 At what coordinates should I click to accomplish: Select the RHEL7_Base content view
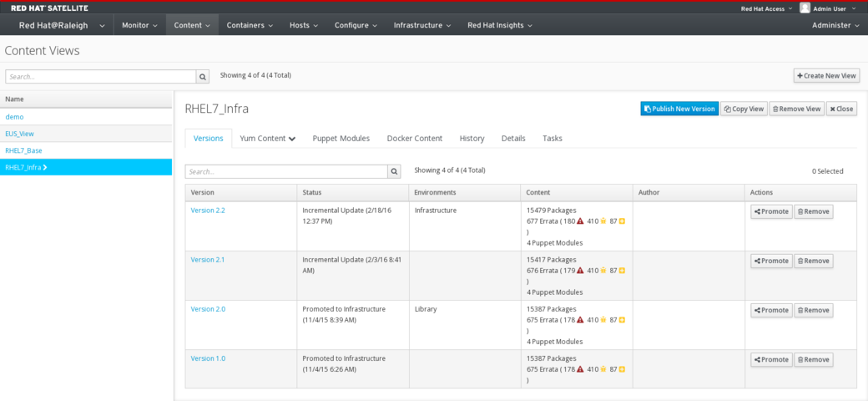(x=23, y=150)
